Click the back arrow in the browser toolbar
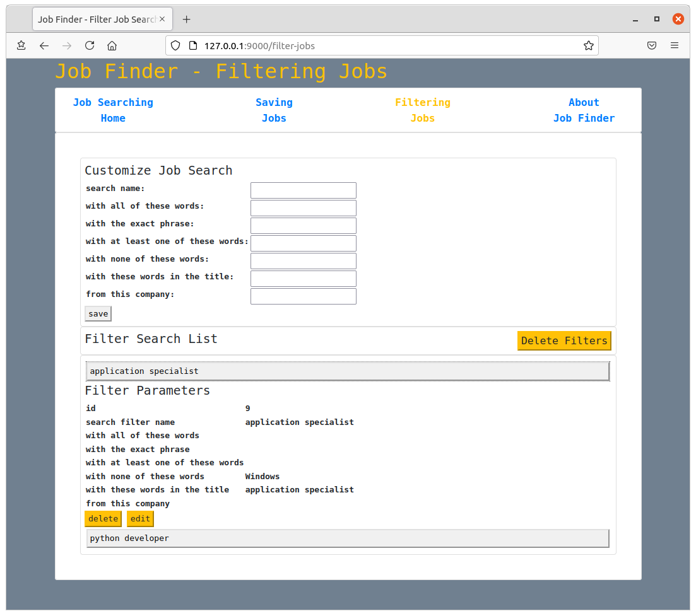Image resolution: width=696 pixels, height=616 pixels. [44, 45]
